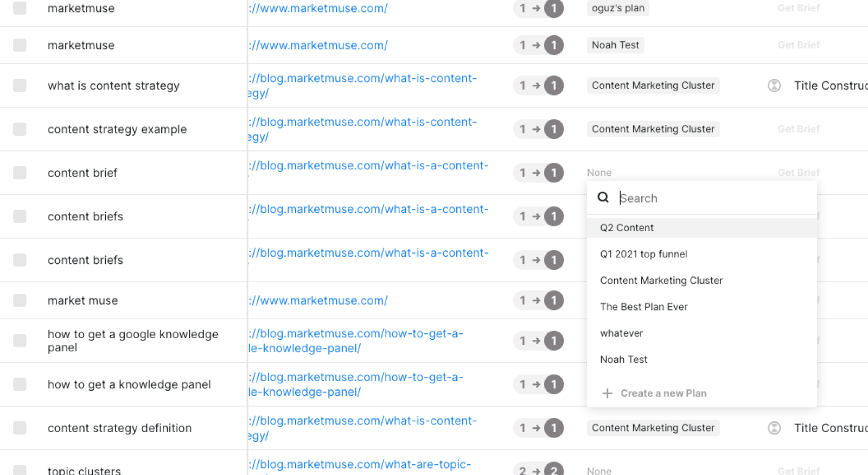Click the brief status icon in 'content strategy definition' row
This screenshot has width=868, height=475.
coord(774,428)
